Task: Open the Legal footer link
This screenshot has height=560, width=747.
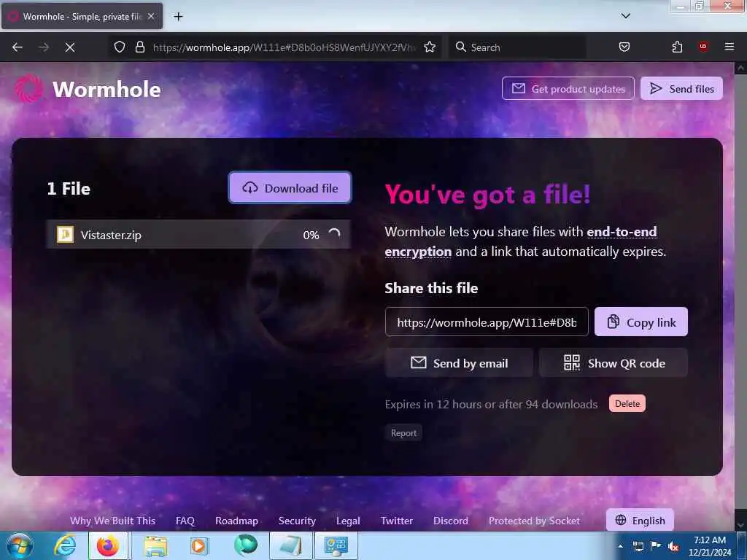Action: pos(348,521)
